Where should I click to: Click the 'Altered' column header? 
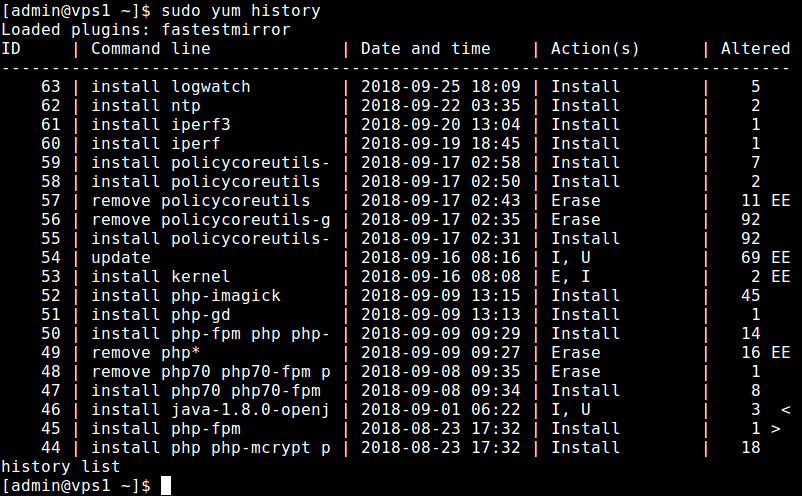(x=756, y=49)
